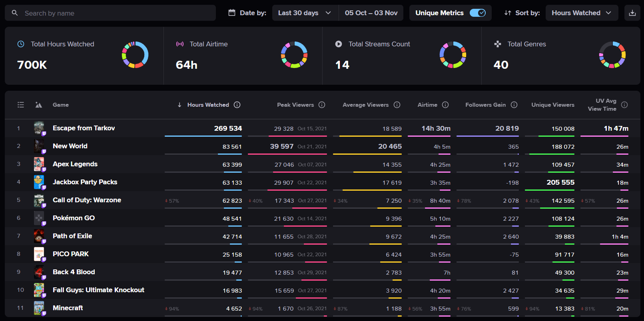The width and height of the screenshot is (644, 321).
Task: Click info icon next to UV Avg View Time
Action: tap(624, 105)
